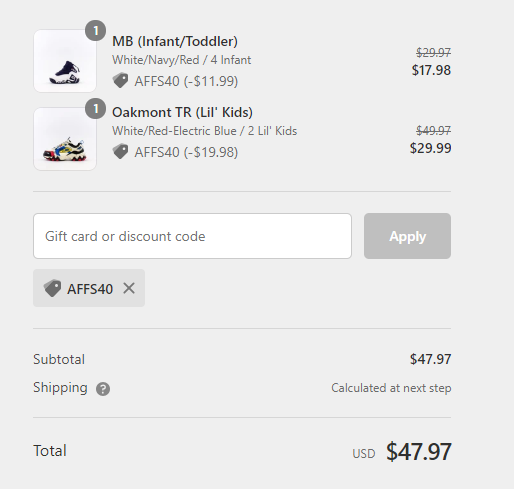The image size is (514, 489).
Task: Focus the gift card or discount code field
Action: pos(192,236)
